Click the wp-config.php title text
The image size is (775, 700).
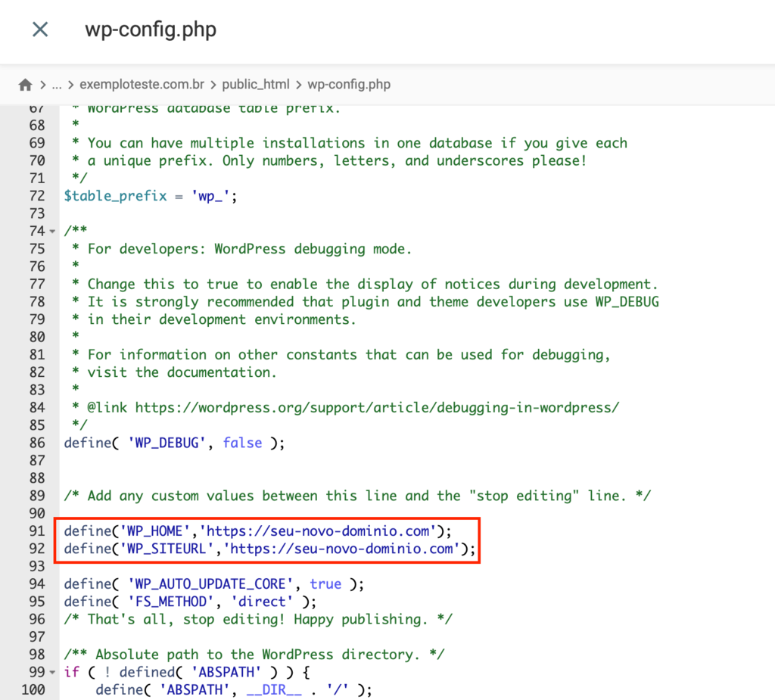(x=151, y=30)
